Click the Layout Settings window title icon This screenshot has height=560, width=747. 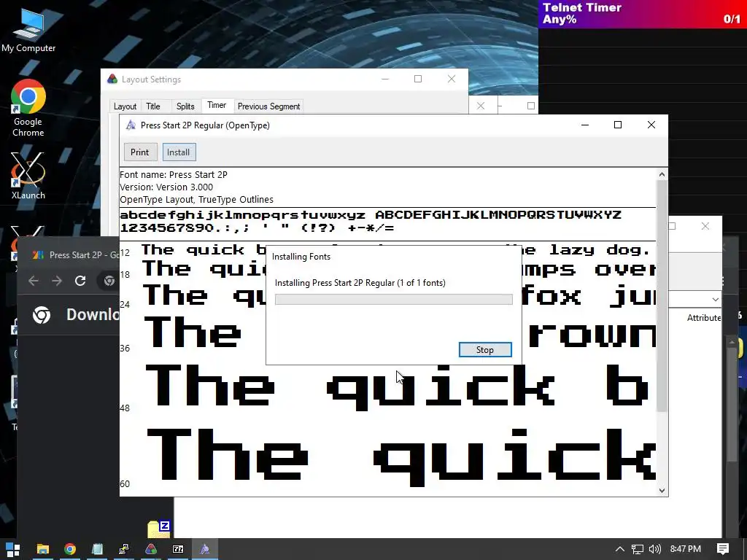point(112,79)
